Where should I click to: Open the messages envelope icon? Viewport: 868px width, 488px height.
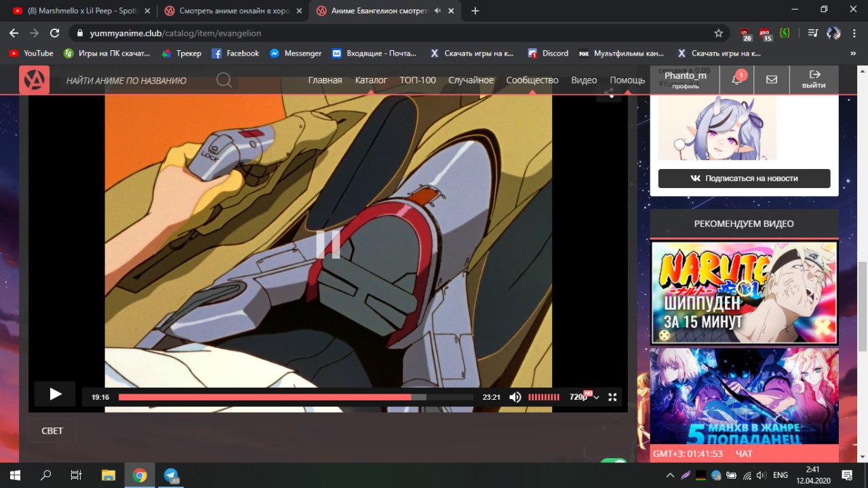772,79
